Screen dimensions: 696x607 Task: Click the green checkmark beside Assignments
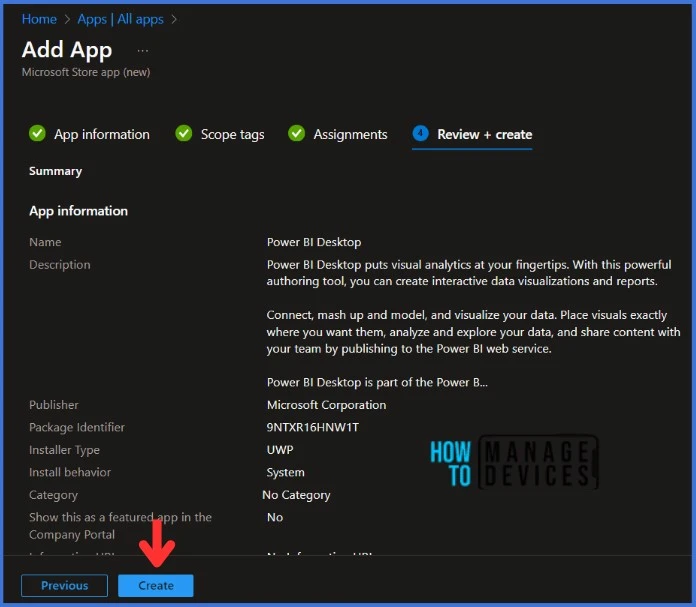pyautogui.click(x=297, y=134)
